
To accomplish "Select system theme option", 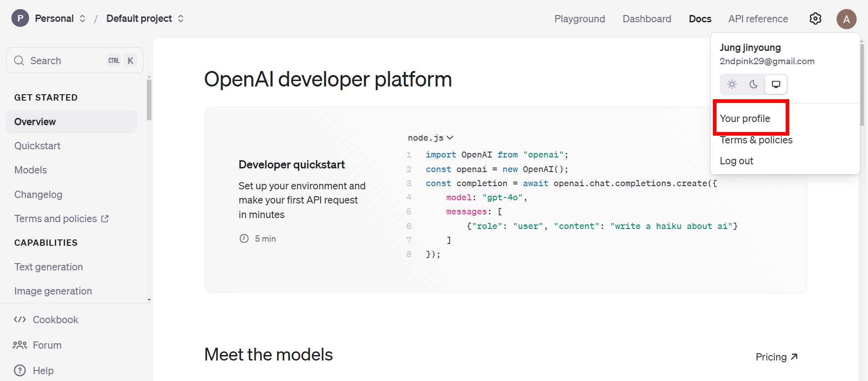I will click(776, 84).
